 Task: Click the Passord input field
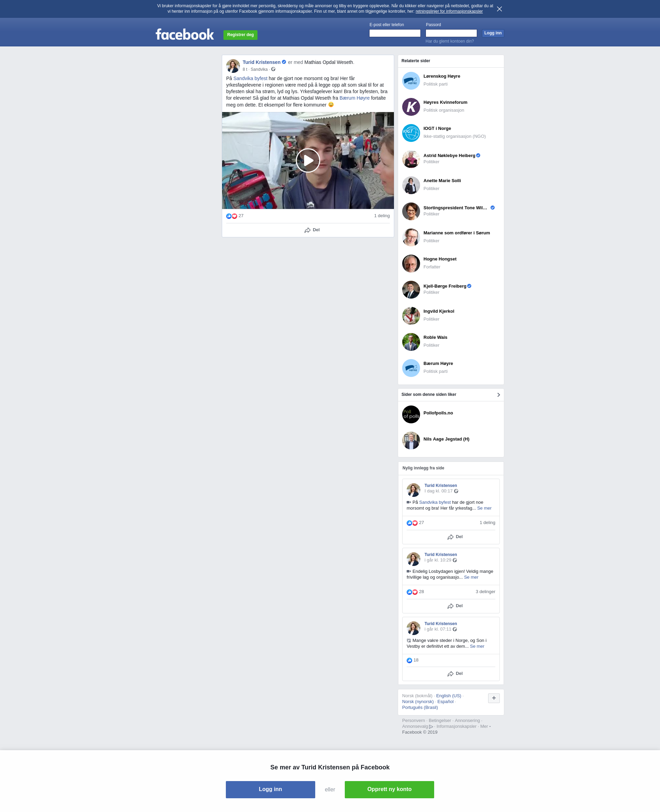pyautogui.click(x=451, y=33)
